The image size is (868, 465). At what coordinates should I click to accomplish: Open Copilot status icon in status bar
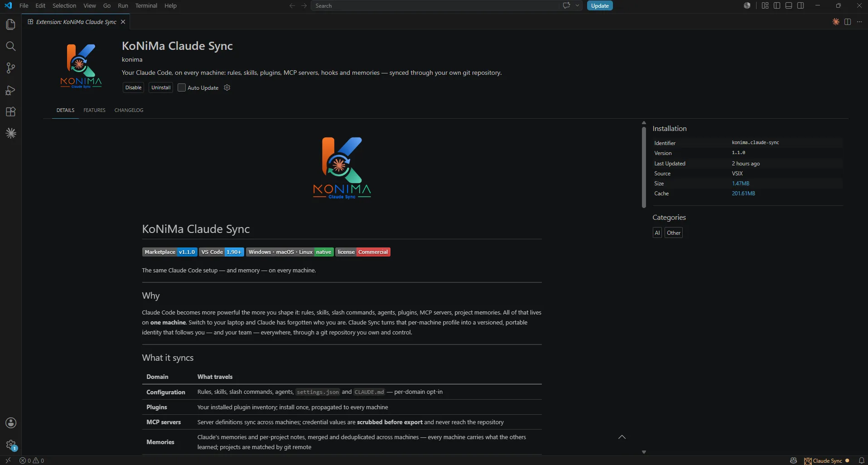793,460
